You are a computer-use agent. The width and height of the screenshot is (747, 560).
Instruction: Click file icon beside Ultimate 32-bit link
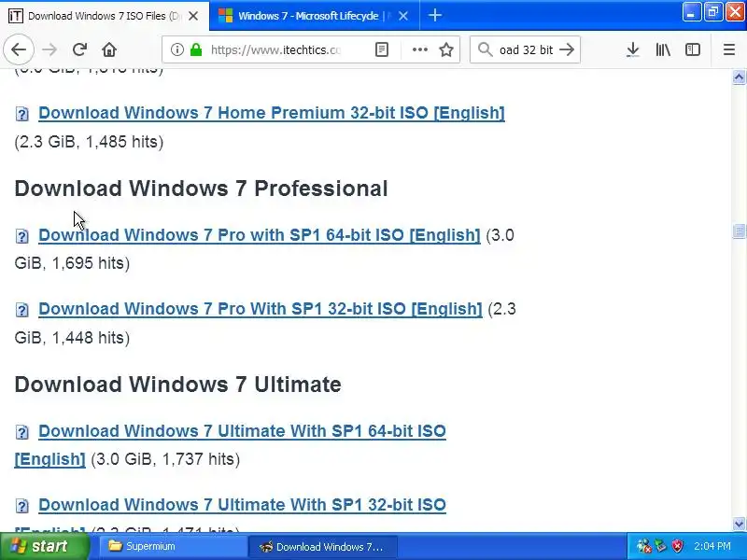21,506
